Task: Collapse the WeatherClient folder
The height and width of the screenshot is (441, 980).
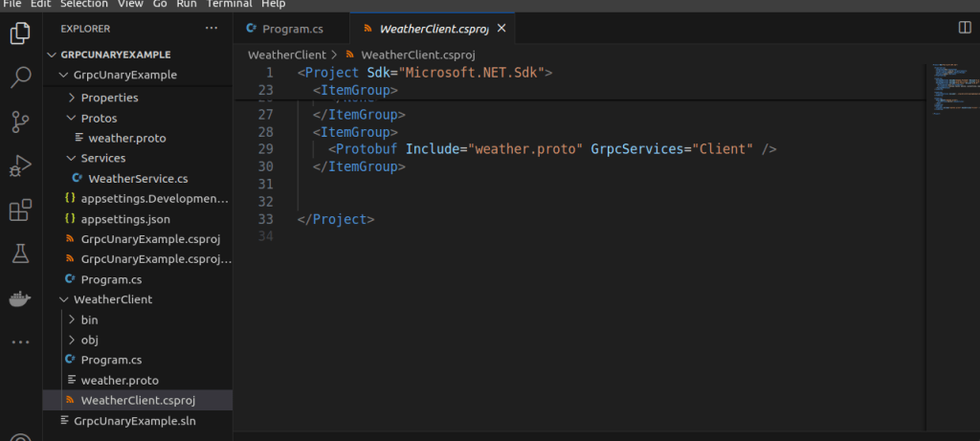Action: pyautogui.click(x=112, y=299)
